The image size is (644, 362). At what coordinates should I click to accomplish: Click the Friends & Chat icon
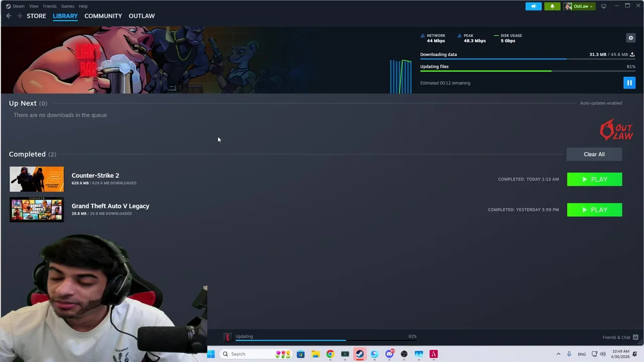pos(635,337)
